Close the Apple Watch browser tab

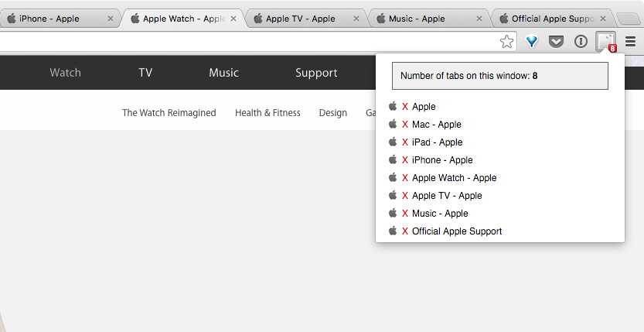(233, 19)
